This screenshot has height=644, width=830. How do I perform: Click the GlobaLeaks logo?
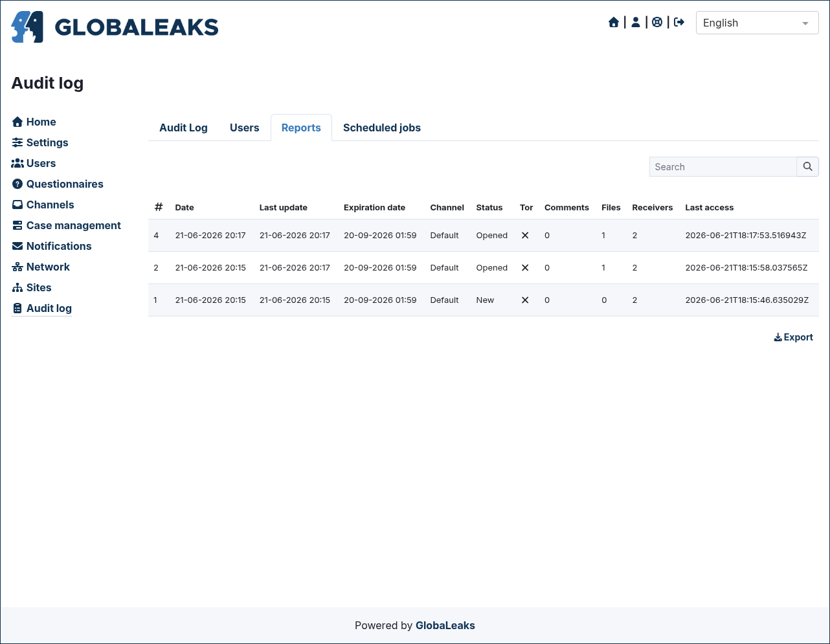(x=115, y=27)
